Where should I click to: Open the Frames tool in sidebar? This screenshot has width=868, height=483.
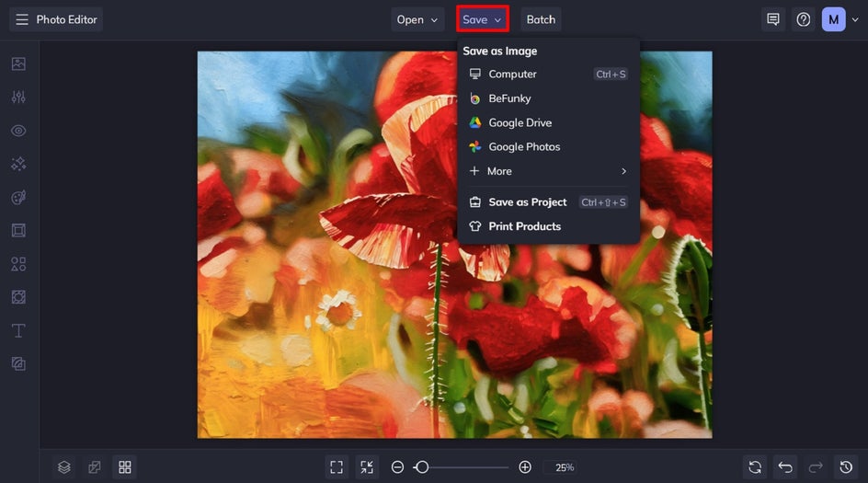point(18,230)
